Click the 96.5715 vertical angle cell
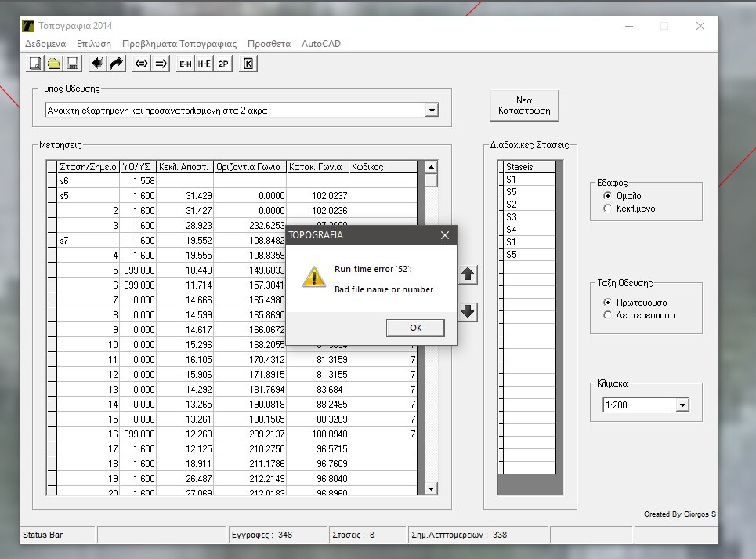756x559 pixels. pos(318,449)
